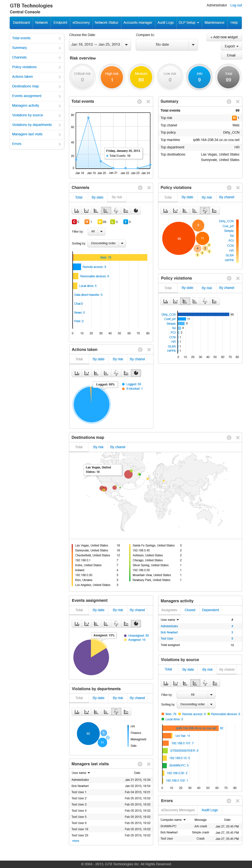Open Audit Logs tab link in Errors
252x868 pixels.
point(210,810)
